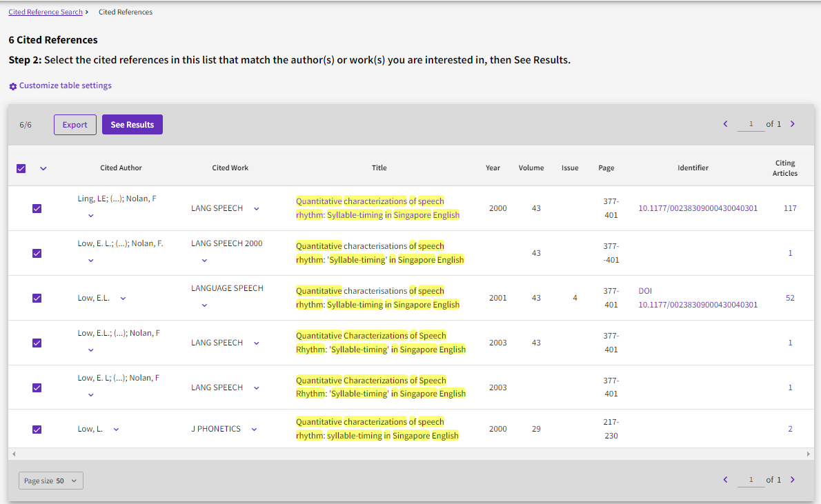Click the Export button
This screenshot has width=821, height=504.
click(75, 125)
